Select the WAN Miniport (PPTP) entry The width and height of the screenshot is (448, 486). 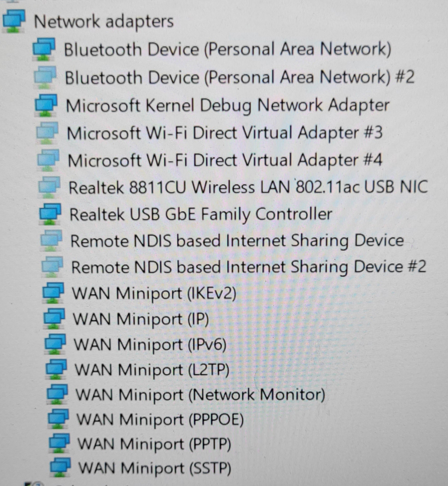154,444
